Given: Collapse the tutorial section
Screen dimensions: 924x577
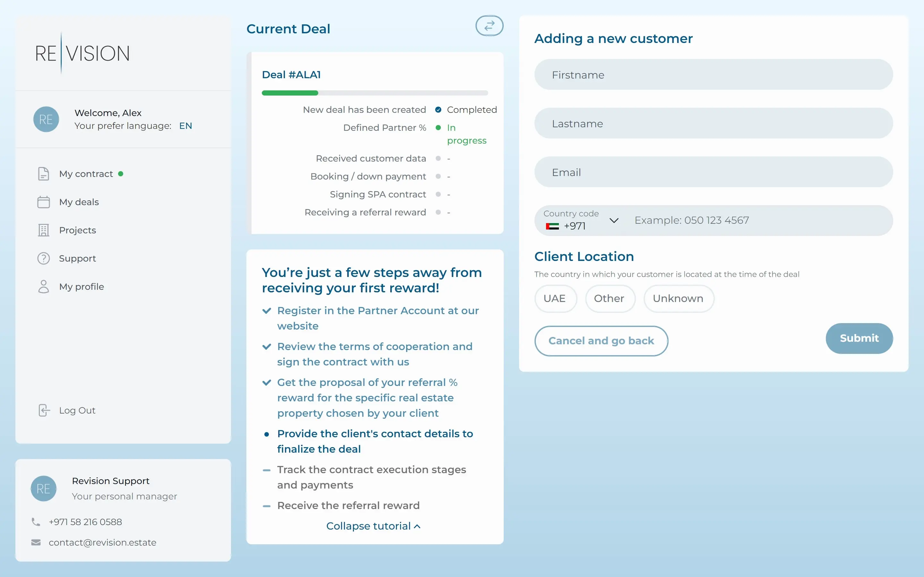Looking at the screenshot, I should point(373,526).
